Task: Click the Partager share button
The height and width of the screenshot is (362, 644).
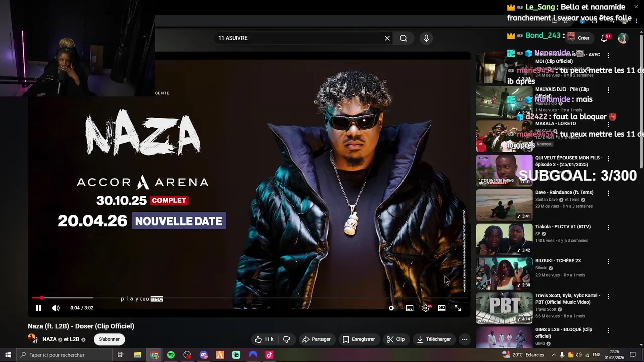Action: point(316,339)
